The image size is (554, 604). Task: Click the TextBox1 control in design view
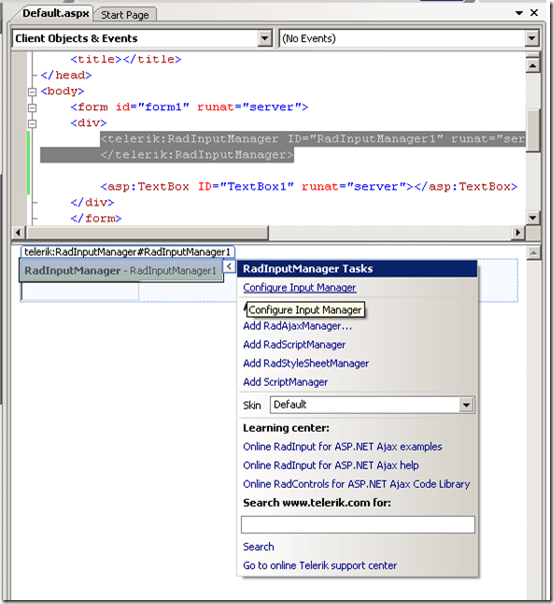click(x=80, y=292)
